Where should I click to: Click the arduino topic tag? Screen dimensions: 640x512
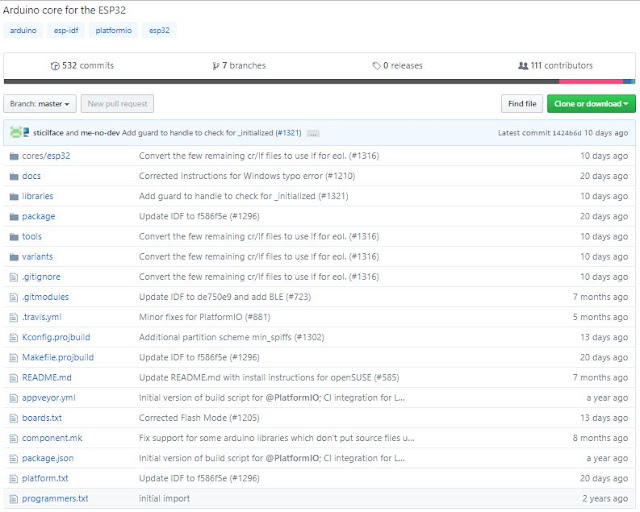tap(23, 30)
